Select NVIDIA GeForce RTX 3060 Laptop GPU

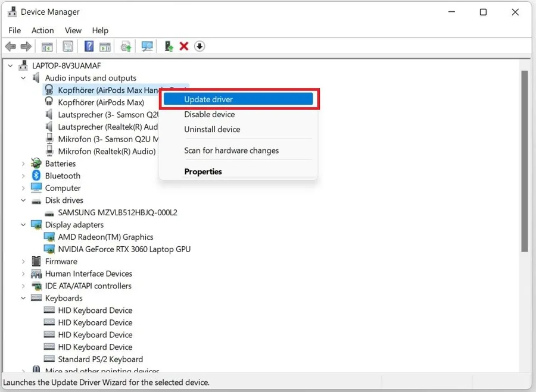click(x=124, y=249)
